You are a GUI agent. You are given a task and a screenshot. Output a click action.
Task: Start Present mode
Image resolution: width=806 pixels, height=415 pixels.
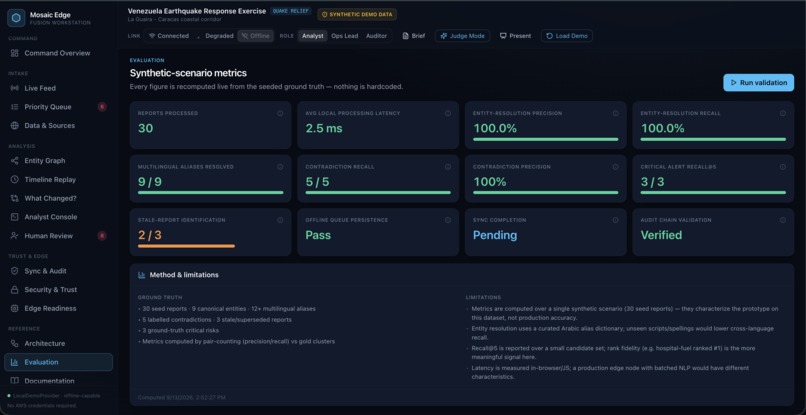515,36
